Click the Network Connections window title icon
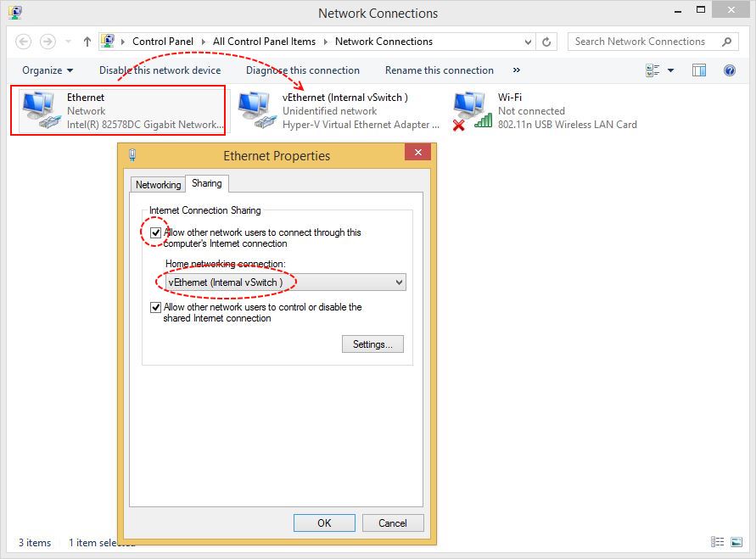756x559 pixels. pos(15,13)
